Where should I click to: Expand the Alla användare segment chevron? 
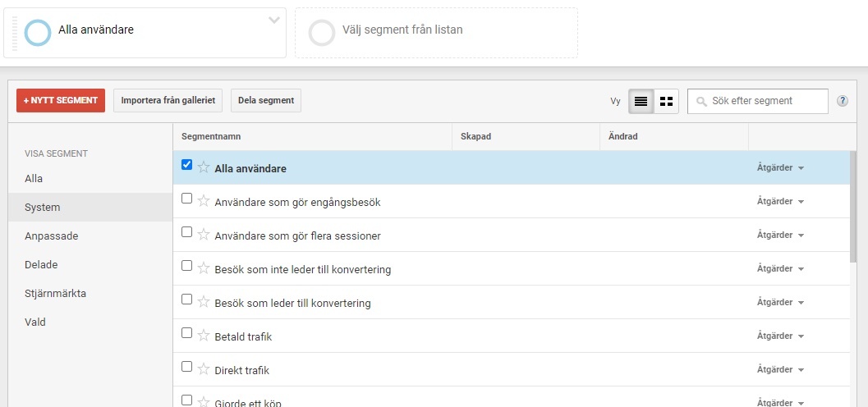(x=274, y=21)
